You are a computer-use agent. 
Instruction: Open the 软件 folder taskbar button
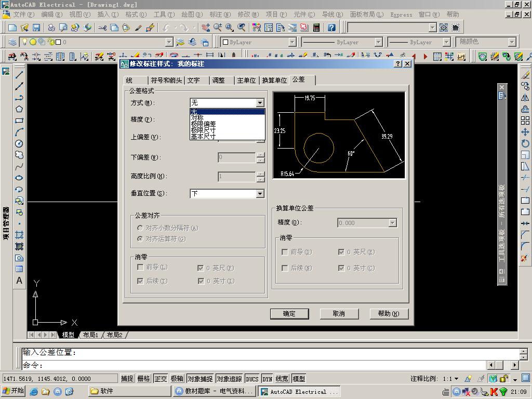[129, 391]
